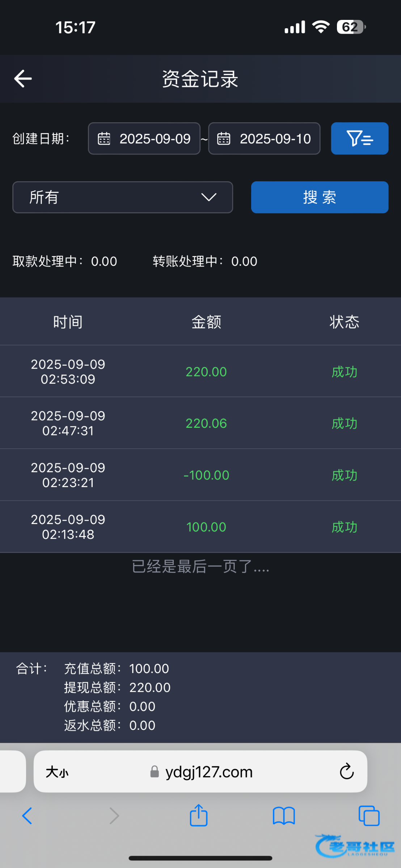Open the filter options button
401x868 pixels.
coord(359,139)
